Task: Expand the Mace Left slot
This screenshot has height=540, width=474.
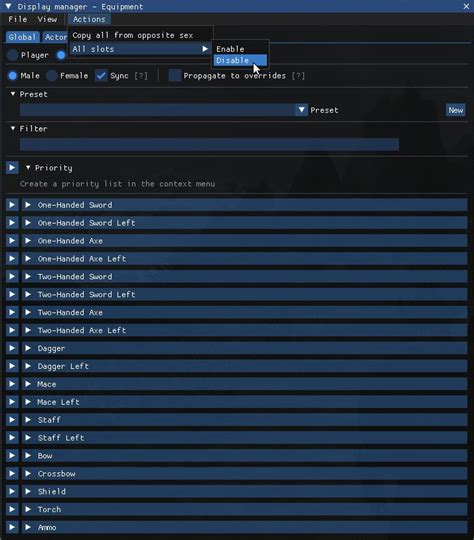Action: pos(245,402)
